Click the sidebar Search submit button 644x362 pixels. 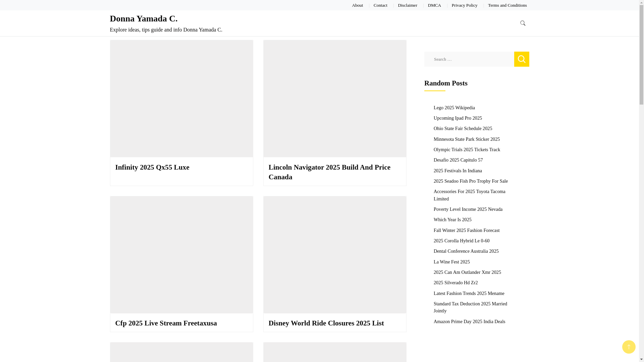pyautogui.click(x=522, y=59)
